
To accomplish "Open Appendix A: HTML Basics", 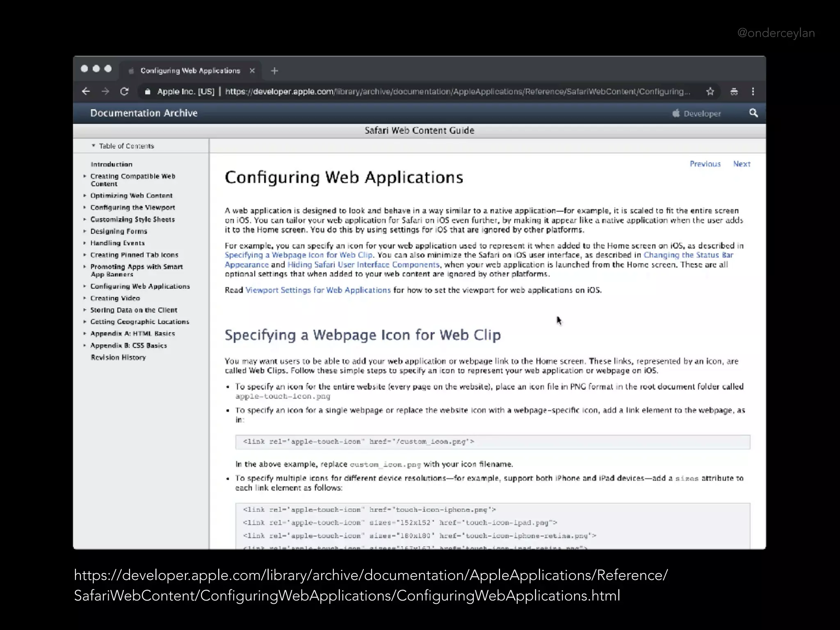I will point(133,333).
